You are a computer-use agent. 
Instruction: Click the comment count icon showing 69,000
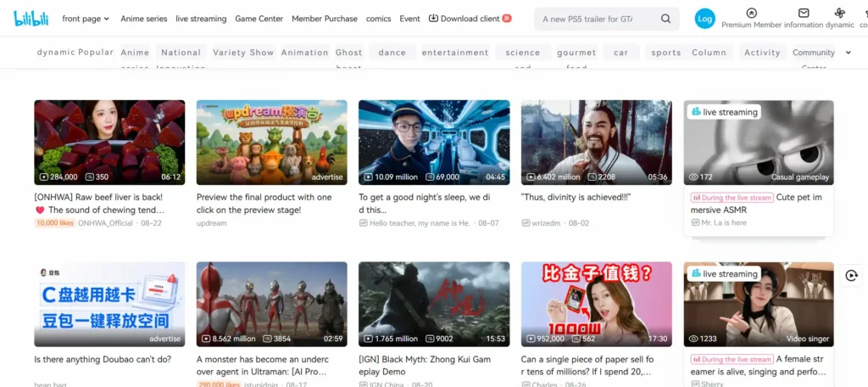pyautogui.click(x=430, y=177)
